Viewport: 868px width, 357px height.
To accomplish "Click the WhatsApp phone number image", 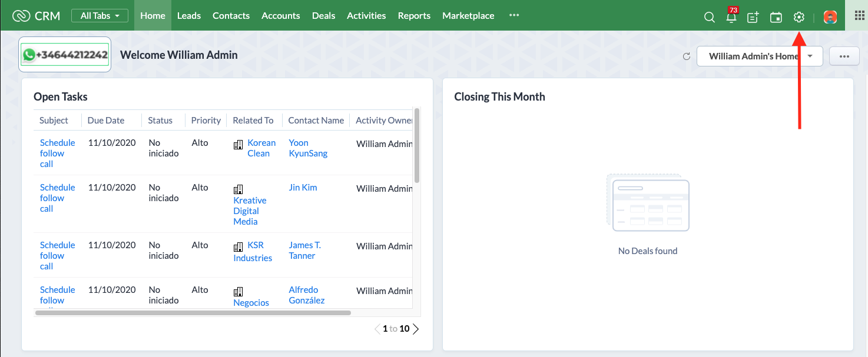I will coord(65,55).
